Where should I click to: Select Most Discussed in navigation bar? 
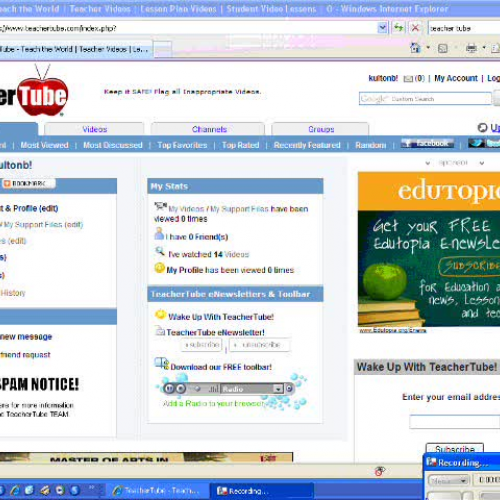113,145
